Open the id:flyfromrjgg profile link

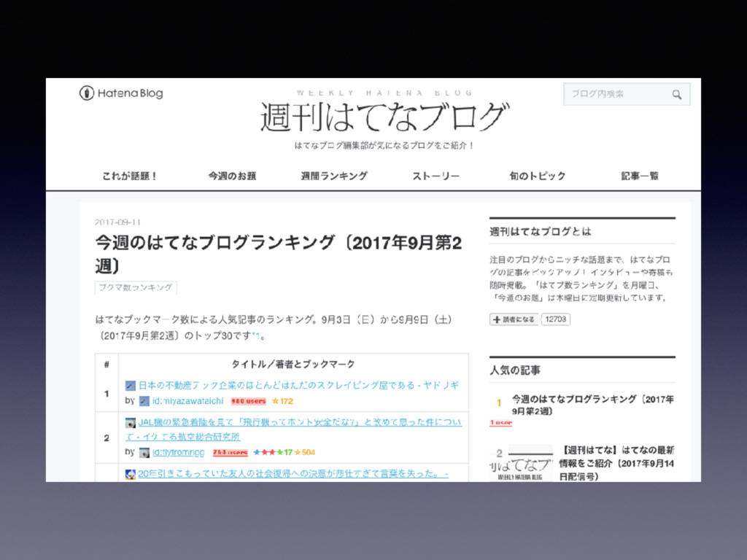click(178, 452)
